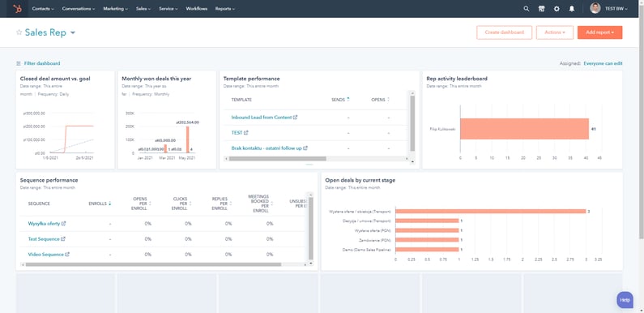The height and width of the screenshot is (313, 644).
Task: Sort template table by Sends
Action: [x=348, y=100]
